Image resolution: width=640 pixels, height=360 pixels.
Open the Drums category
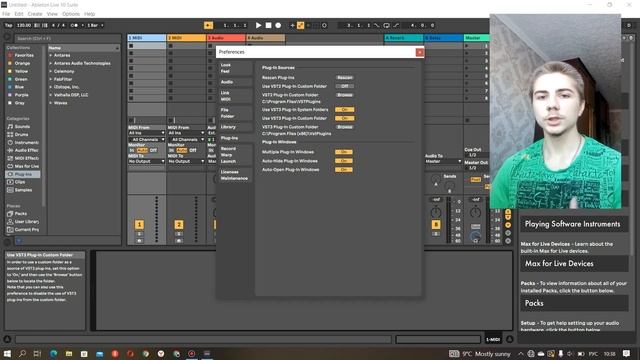[21, 134]
